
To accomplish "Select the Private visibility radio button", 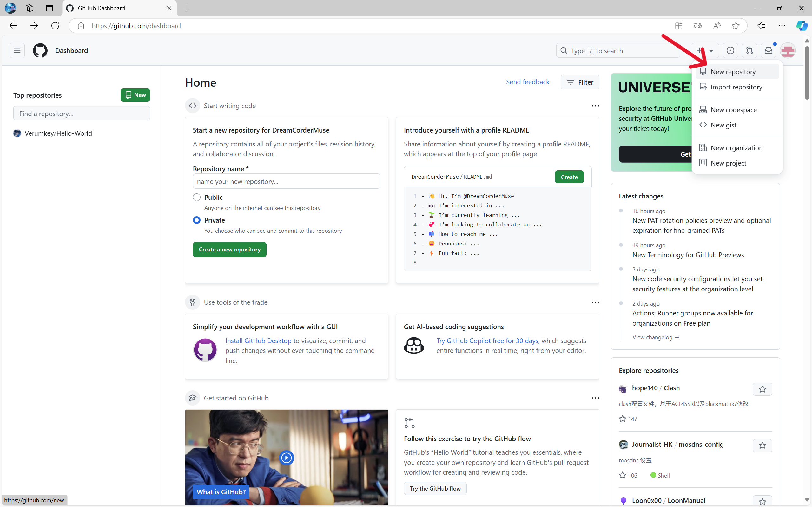I will click(x=197, y=220).
